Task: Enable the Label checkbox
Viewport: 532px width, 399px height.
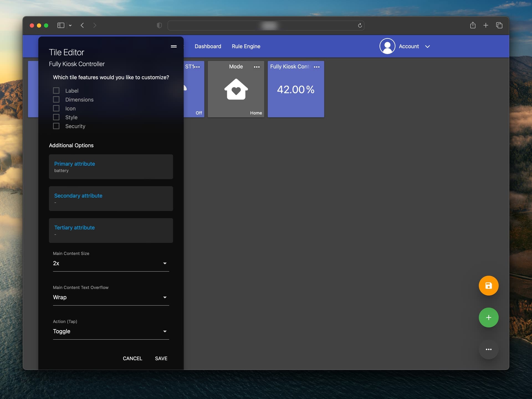Action: click(56, 91)
